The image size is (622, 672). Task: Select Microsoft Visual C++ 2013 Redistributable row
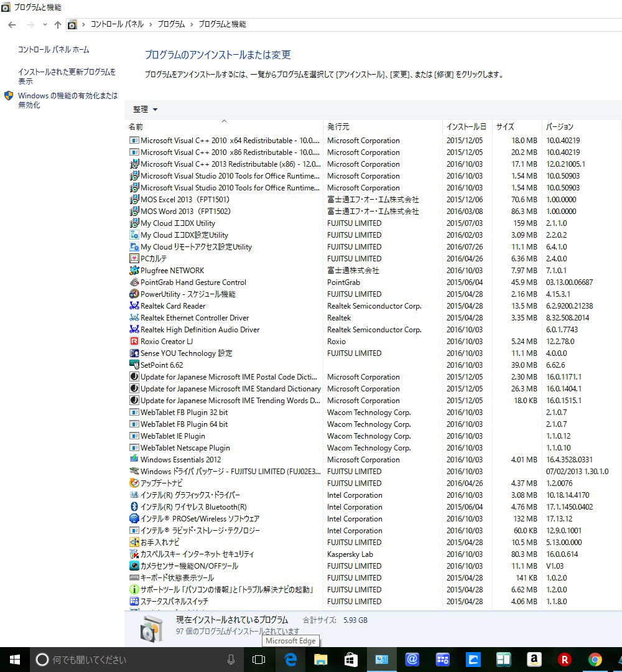coord(373,164)
